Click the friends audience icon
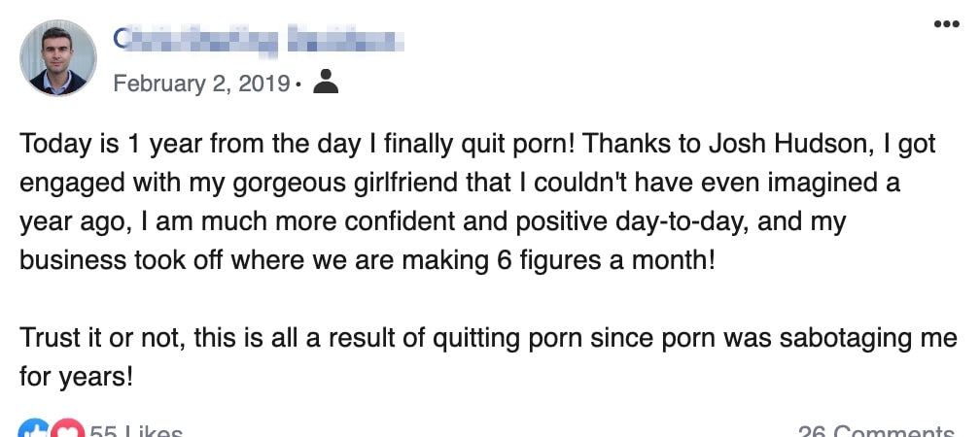The image size is (980, 437). 326,82
